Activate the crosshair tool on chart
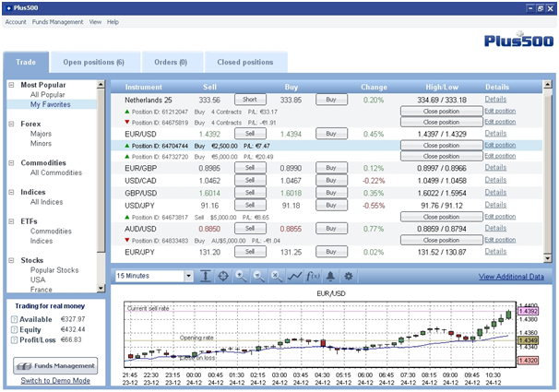The width and height of the screenshot is (559, 392). [223, 276]
